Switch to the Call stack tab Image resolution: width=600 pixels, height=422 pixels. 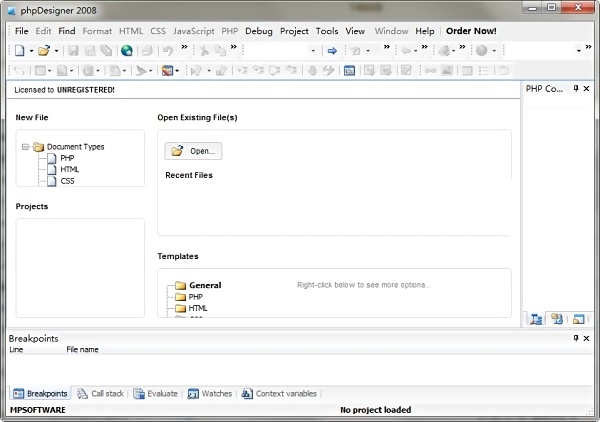click(101, 394)
